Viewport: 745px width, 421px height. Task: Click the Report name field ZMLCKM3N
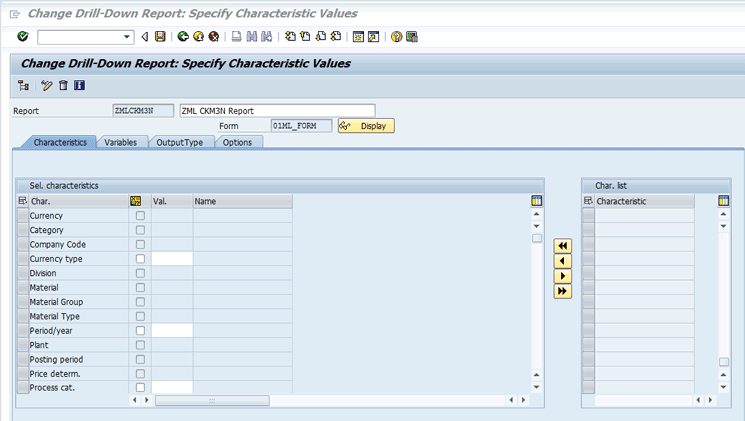[143, 111]
